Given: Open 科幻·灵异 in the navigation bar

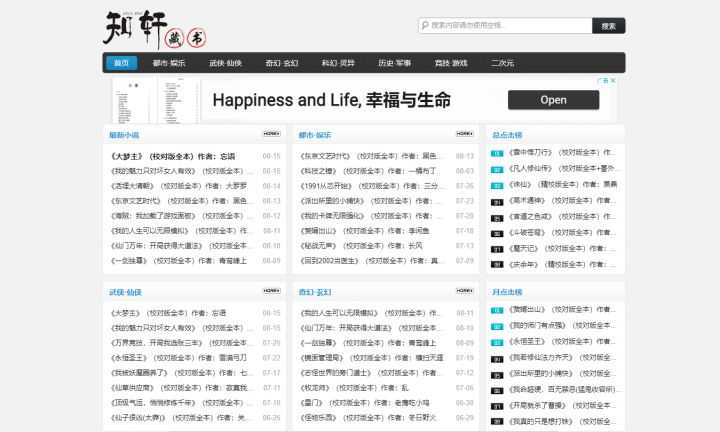Looking at the screenshot, I should tap(338, 63).
